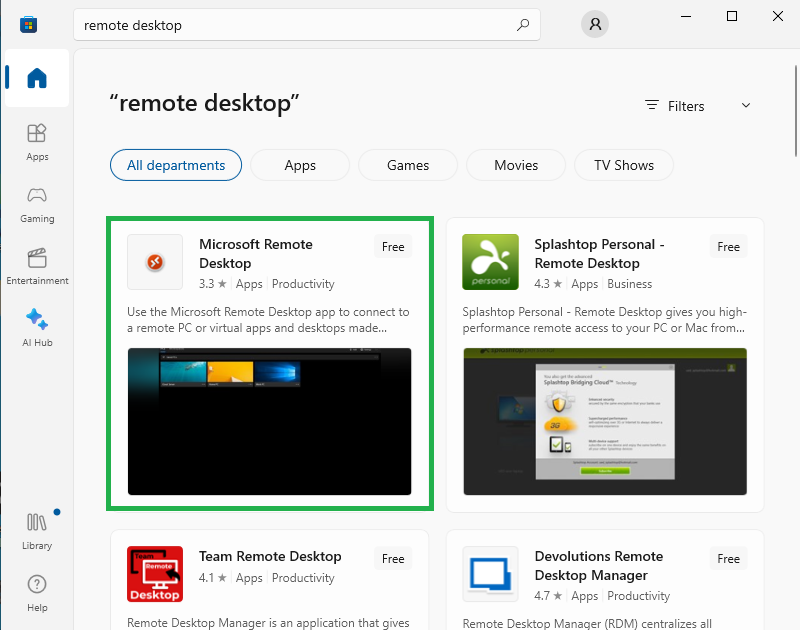Go to Apps section in sidebar
Image resolution: width=800 pixels, height=630 pixels.
(x=37, y=141)
